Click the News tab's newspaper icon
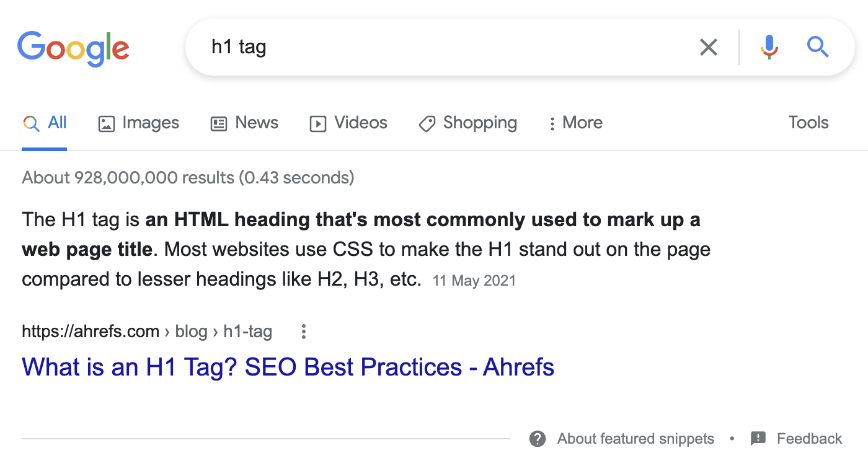868x466 pixels. (218, 123)
